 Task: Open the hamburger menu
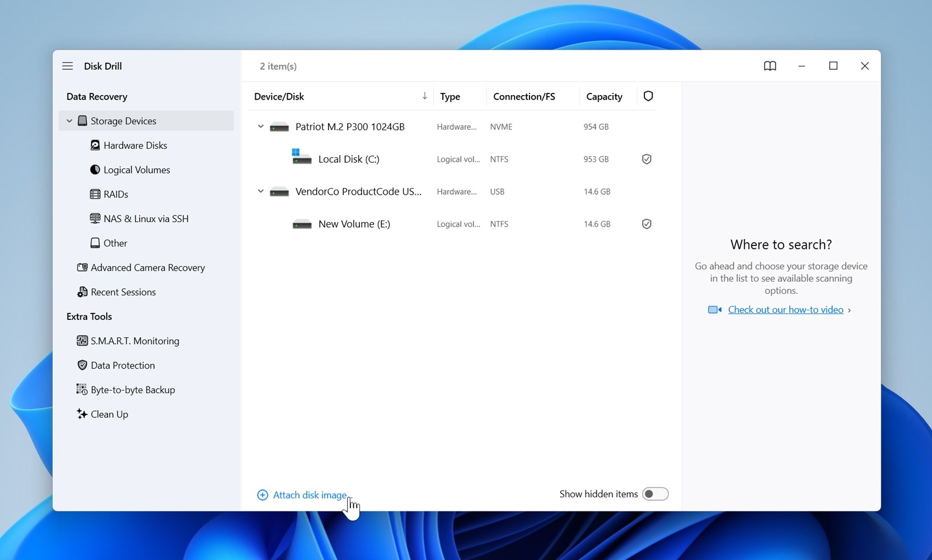tap(67, 65)
